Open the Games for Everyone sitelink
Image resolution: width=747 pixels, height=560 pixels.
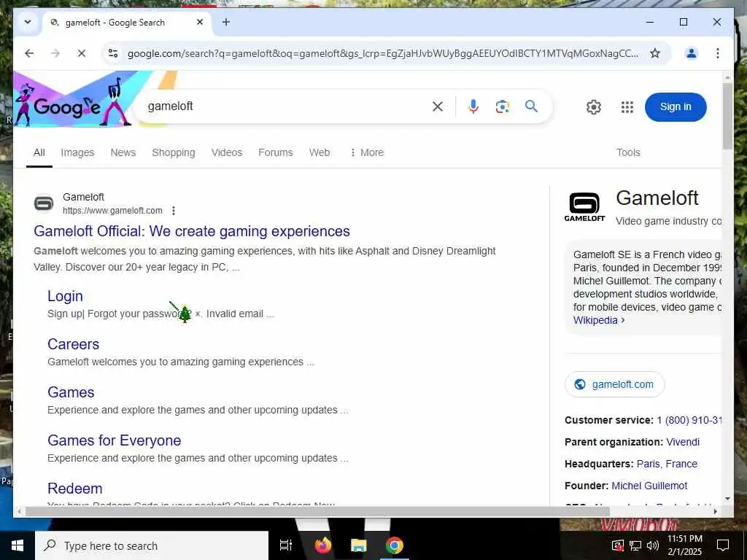(x=115, y=440)
